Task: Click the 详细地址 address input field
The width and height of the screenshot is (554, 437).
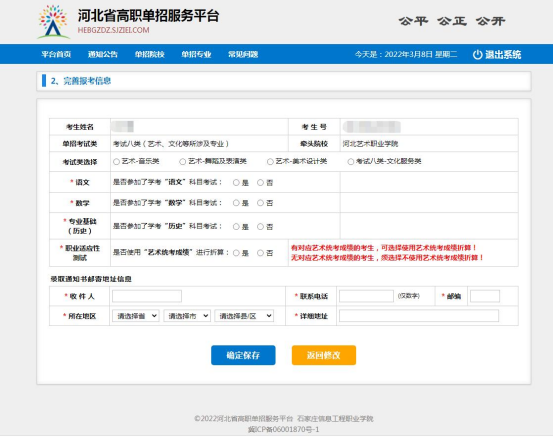Action: coord(419,316)
